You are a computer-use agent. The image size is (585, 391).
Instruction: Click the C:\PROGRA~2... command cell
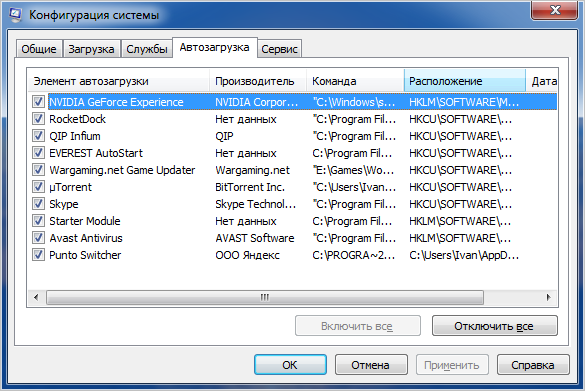(x=354, y=255)
